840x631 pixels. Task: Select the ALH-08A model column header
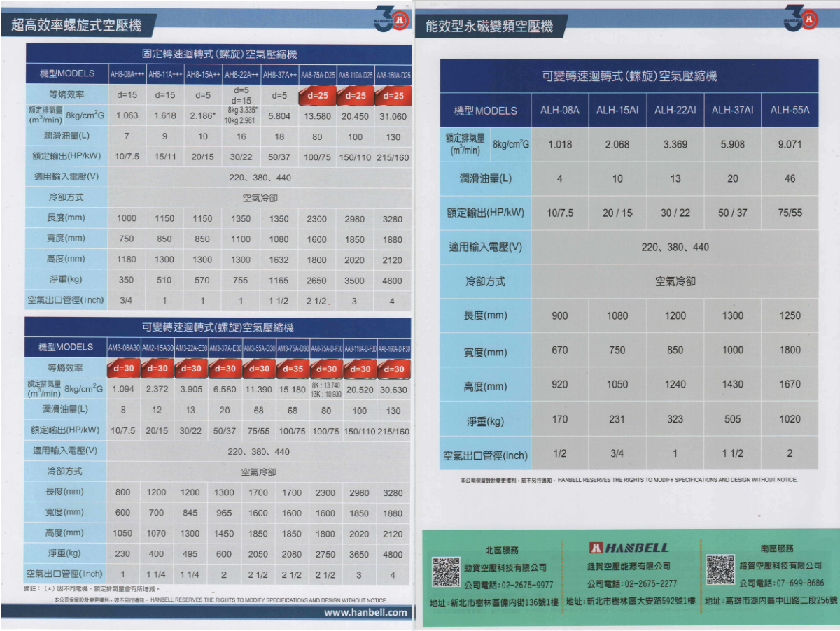pyautogui.click(x=559, y=111)
